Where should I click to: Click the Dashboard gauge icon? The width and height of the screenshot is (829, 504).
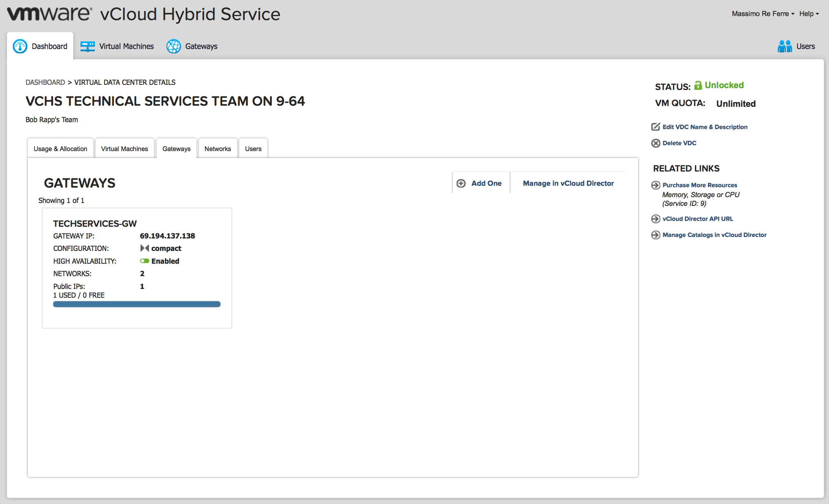pyautogui.click(x=20, y=46)
